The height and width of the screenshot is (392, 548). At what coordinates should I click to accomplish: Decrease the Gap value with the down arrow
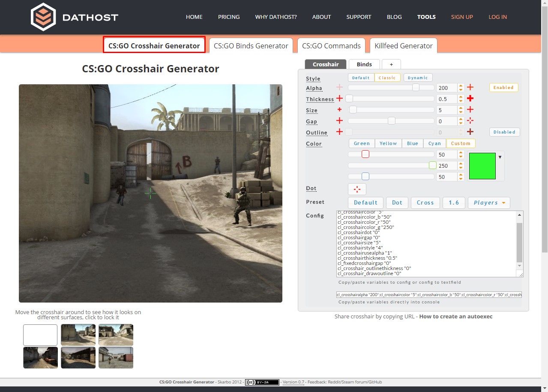pyautogui.click(x=461, y=123)
